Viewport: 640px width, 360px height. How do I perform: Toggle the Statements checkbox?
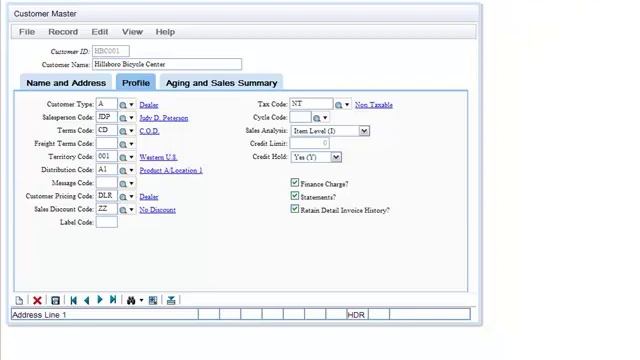click(x=295, y=196)
